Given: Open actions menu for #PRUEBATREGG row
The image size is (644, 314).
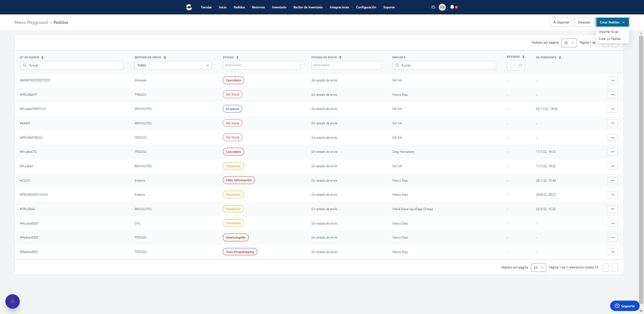Looking at the screenshot, I should pos(612,137).
